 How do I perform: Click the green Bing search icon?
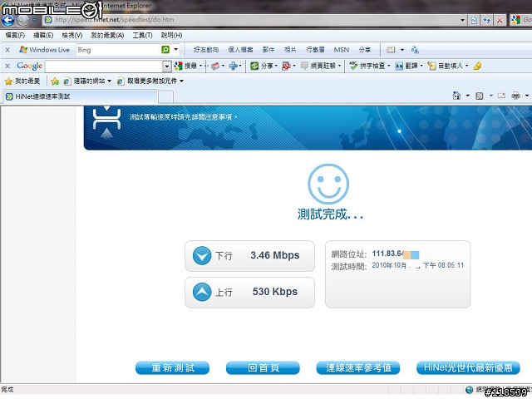[165, 50]
